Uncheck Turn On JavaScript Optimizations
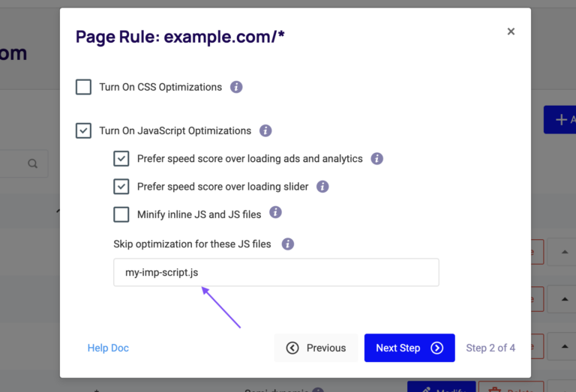The image size is (576, 392). click(83, 130)
